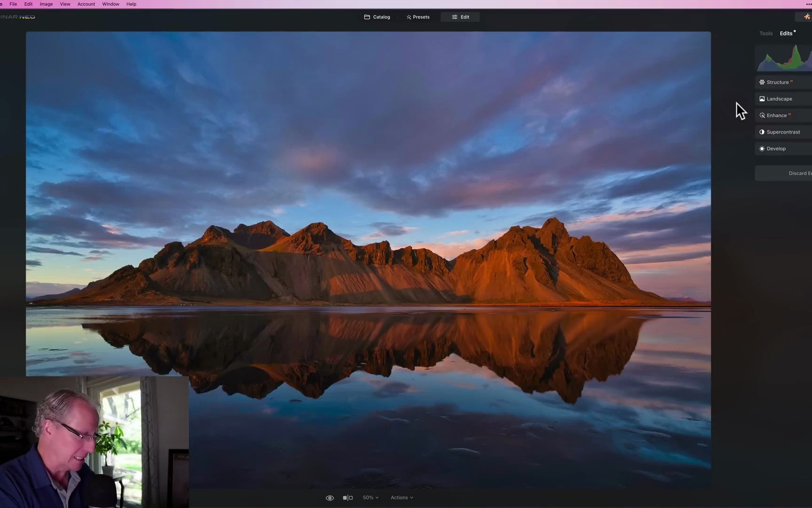Click the Account menu item
Image resolution: width=812 pixels, height=508 pixels.
pos(86,4)
